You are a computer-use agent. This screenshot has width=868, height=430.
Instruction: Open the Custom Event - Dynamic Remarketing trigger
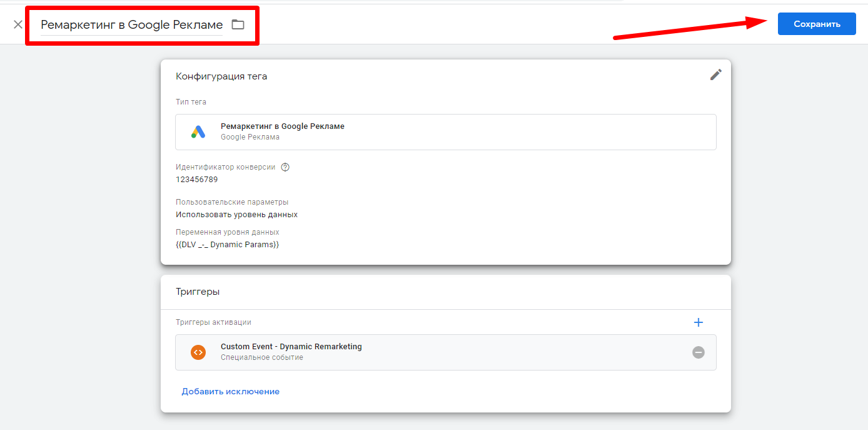point(291,347)
